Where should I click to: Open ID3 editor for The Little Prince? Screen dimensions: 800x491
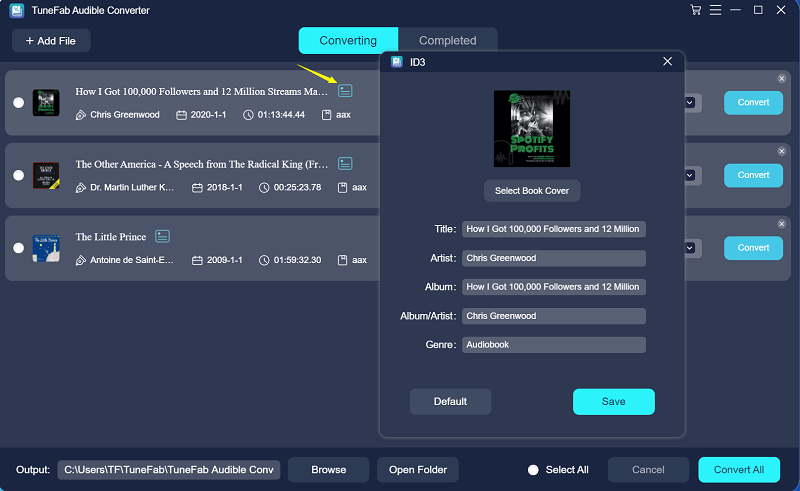pyautogui.click(x=162, y=237)
